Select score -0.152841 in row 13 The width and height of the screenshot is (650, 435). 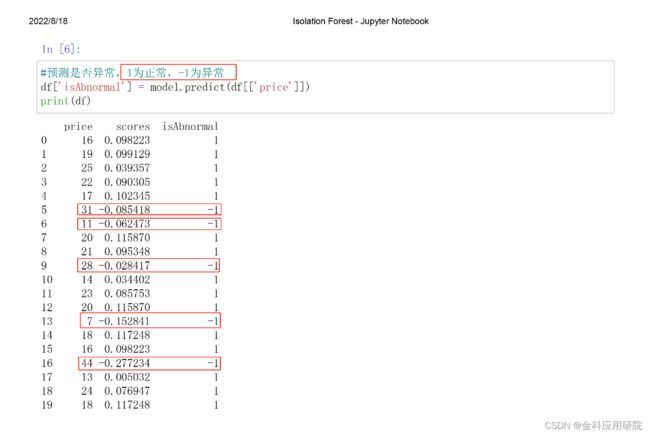[124, 321]
